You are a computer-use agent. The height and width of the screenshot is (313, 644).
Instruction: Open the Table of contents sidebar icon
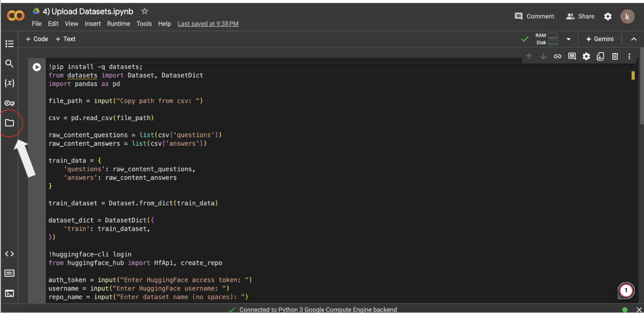(x=9, y=44)
